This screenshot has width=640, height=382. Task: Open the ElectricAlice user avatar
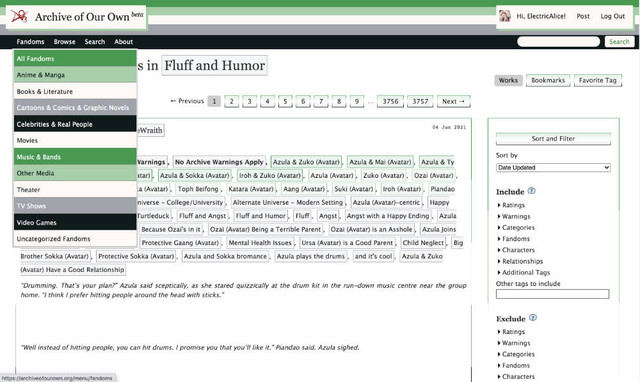click(505, 16)
